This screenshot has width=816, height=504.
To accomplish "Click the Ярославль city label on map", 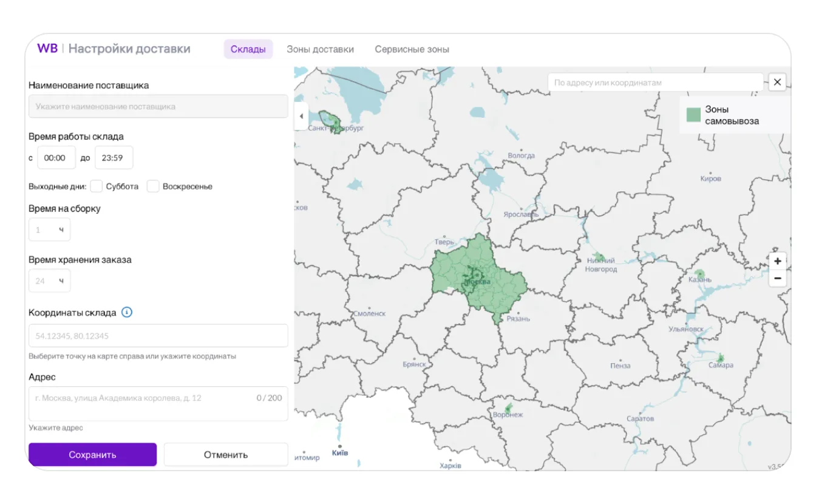I will (521, 214).
